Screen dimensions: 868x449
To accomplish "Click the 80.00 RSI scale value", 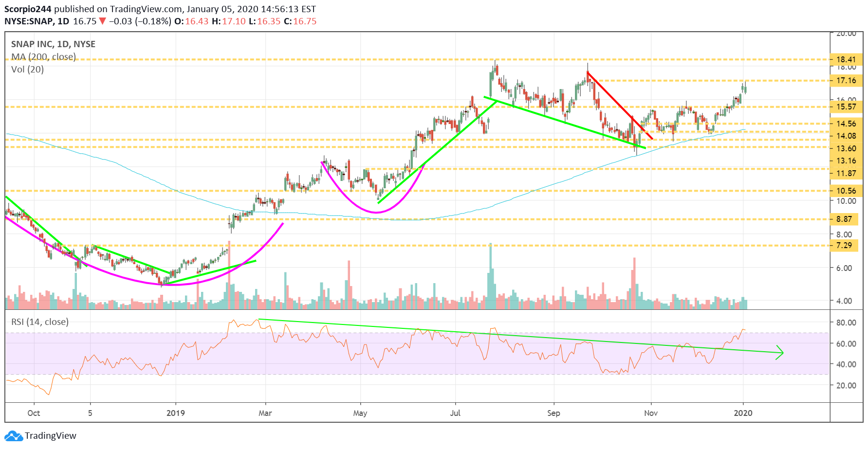I will [x=846, y=323].
